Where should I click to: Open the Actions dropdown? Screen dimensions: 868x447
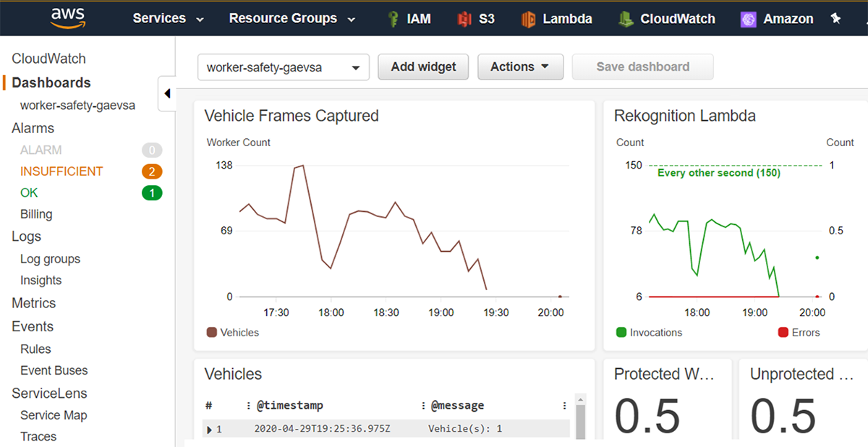click(519, 67)
